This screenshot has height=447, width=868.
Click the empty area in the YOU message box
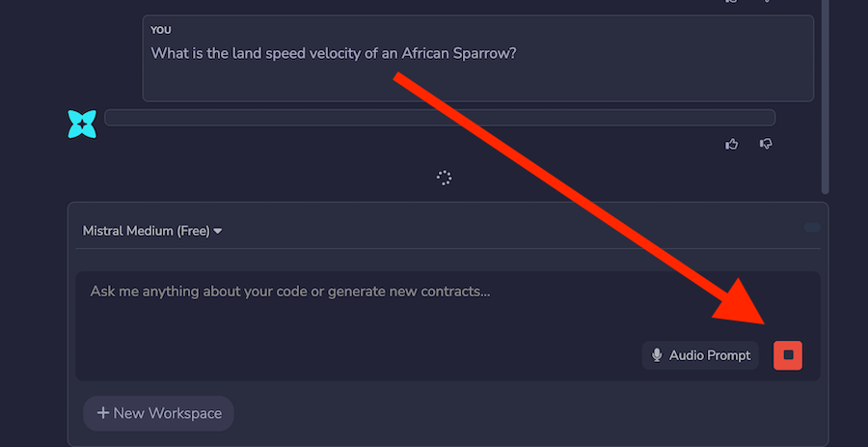click(477, 82)
